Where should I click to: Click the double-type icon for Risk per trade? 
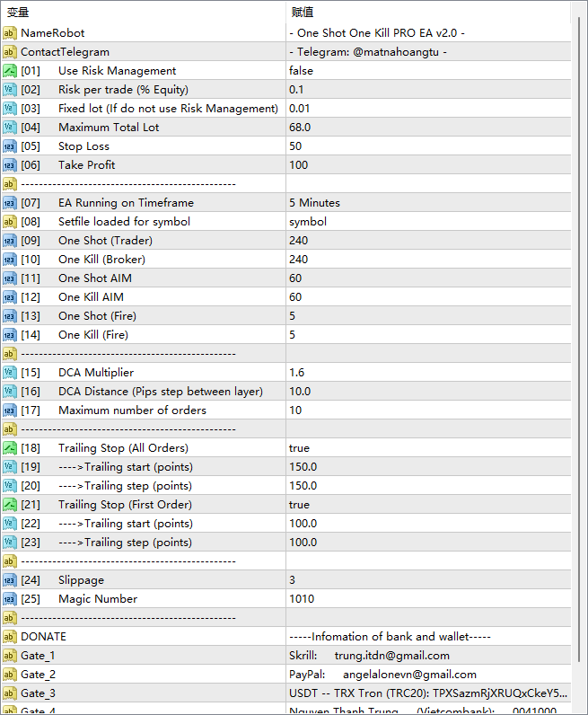[x=10, y=90]
